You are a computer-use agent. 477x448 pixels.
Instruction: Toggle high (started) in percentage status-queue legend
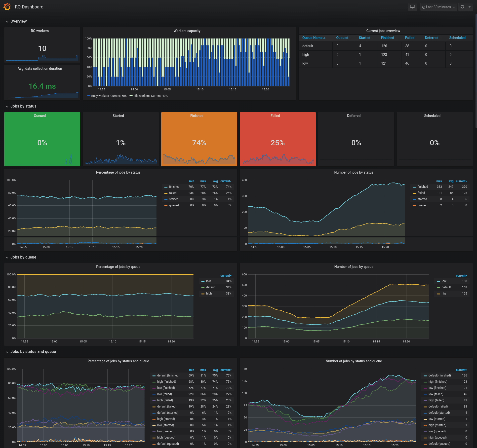[166, 419]
